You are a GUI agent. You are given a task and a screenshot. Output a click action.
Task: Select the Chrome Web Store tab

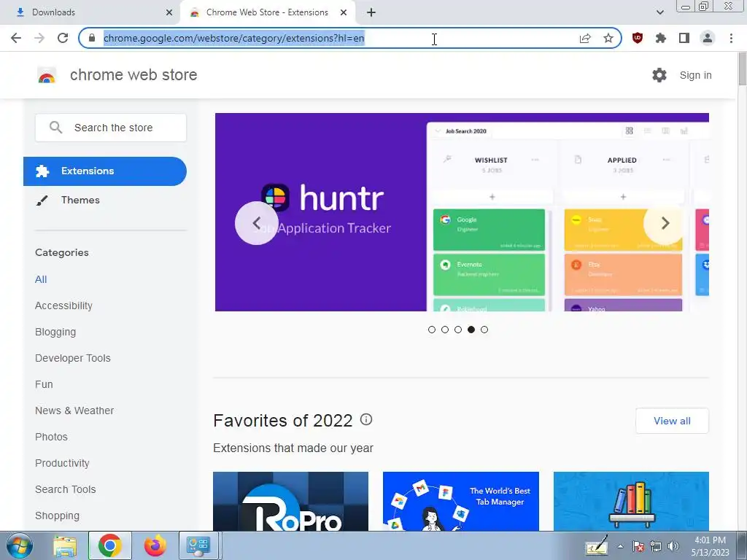(267, 12)
